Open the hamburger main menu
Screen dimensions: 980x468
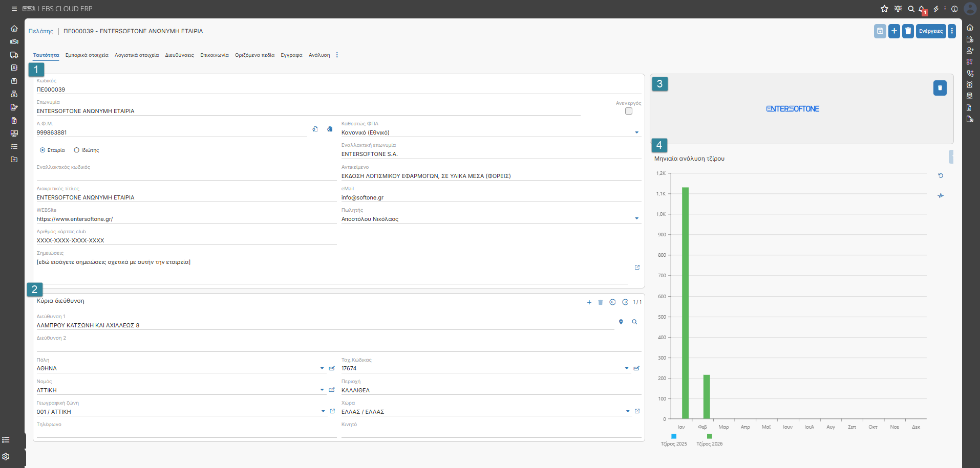tap(14, 9)
